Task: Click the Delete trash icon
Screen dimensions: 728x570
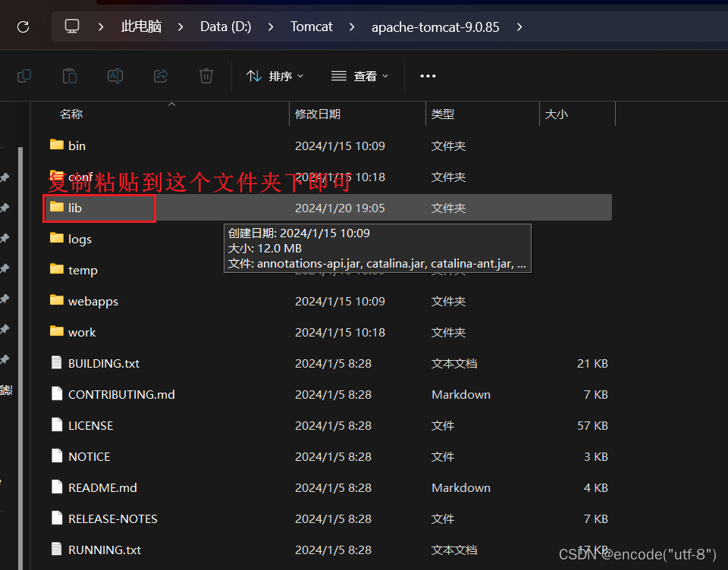Action: 206,76
